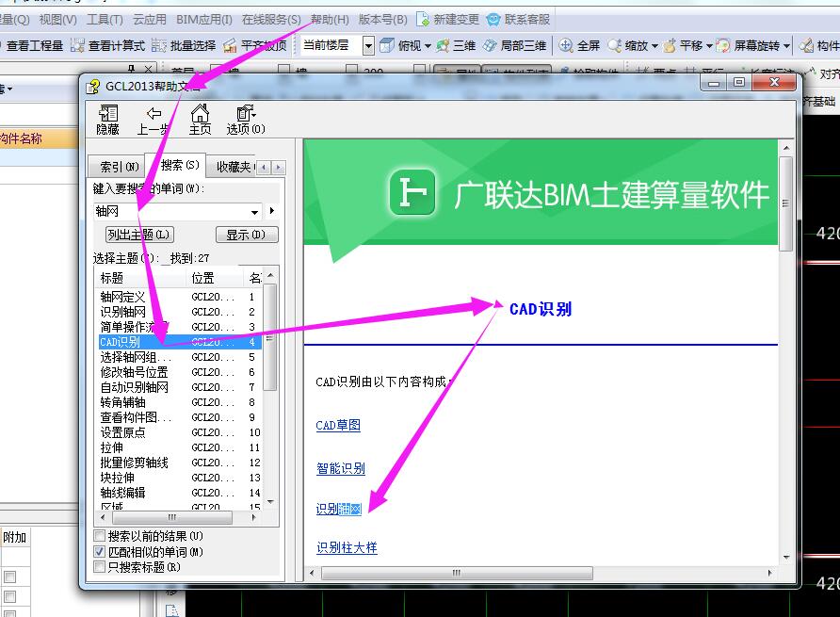Uncheck 匹配相似的单词(M) checkbox
840x617 pixels.
pos(99,551)
